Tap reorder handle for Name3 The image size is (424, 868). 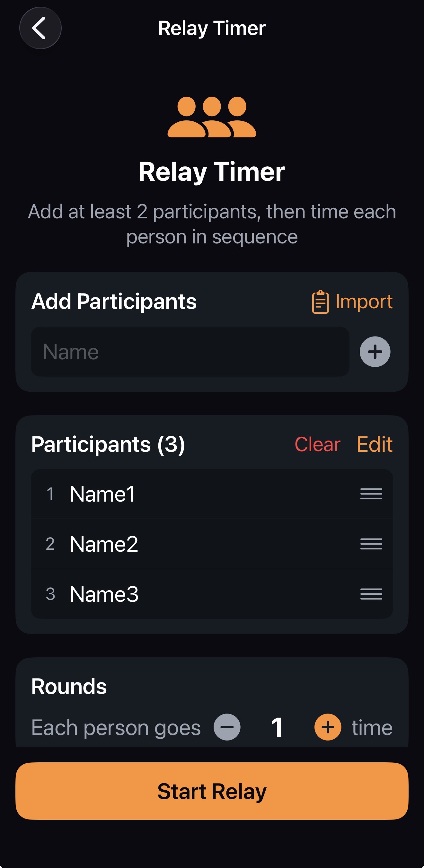(371, 594)
